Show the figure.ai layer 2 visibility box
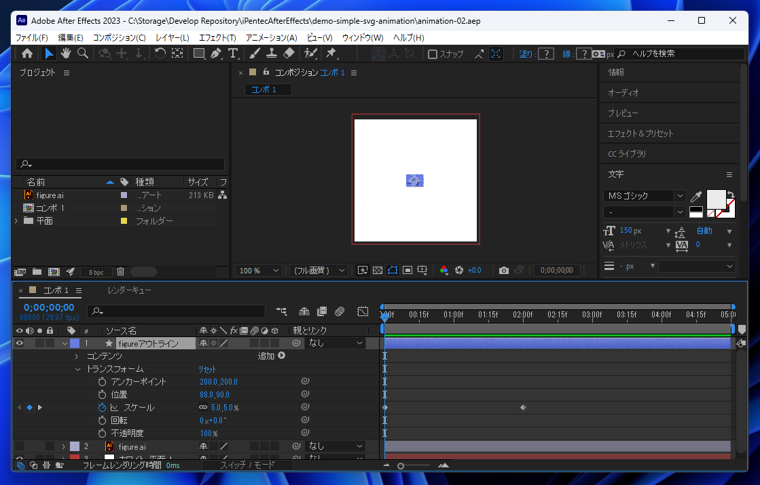Screen dimensions: 760x485 coord(19,446)
